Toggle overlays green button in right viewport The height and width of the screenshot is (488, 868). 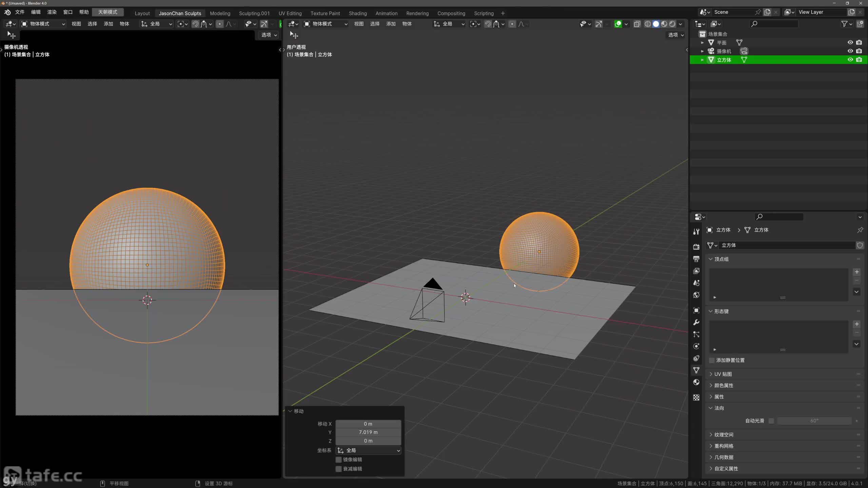coord(618,24)
